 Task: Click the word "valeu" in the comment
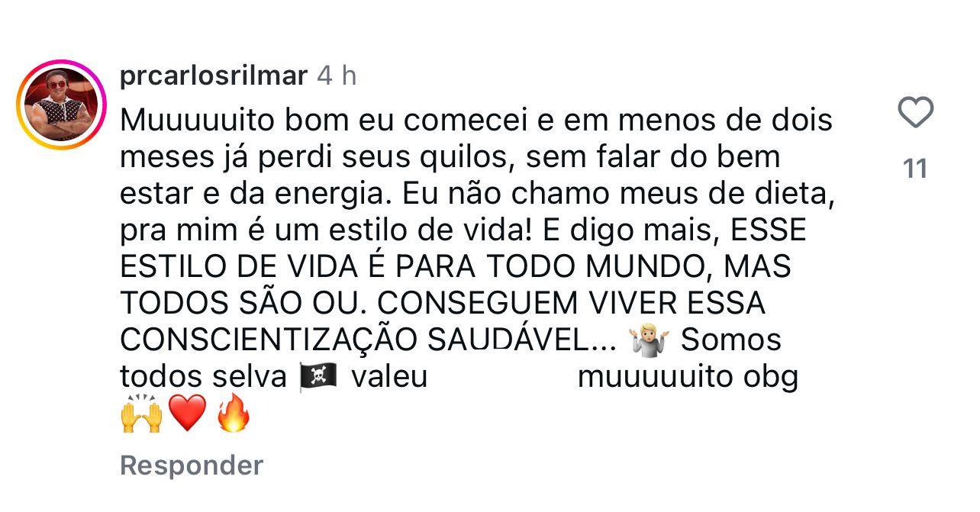[x=389, y=377]
